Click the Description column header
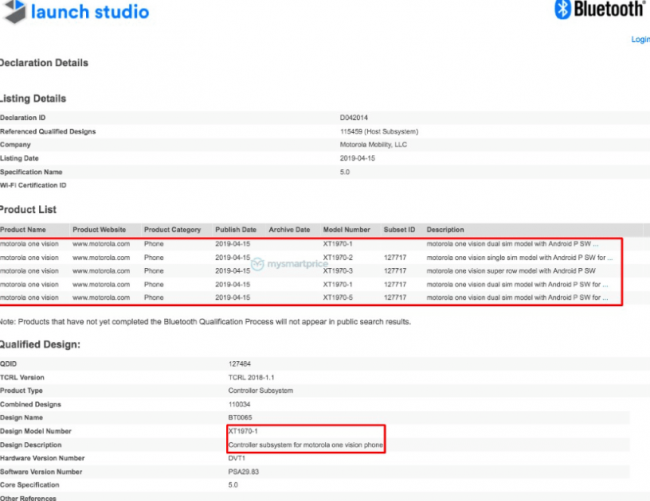The image size is (650, 501). point(445,230)
